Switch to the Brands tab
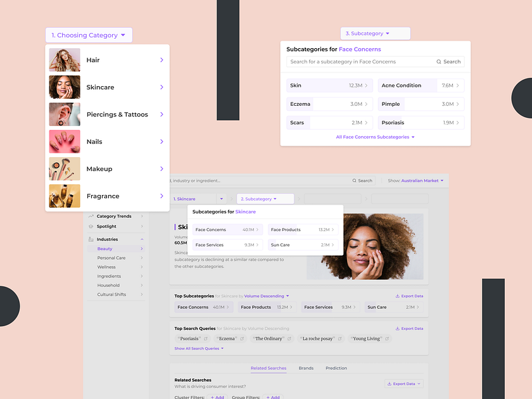 click(x=307, y=368)
